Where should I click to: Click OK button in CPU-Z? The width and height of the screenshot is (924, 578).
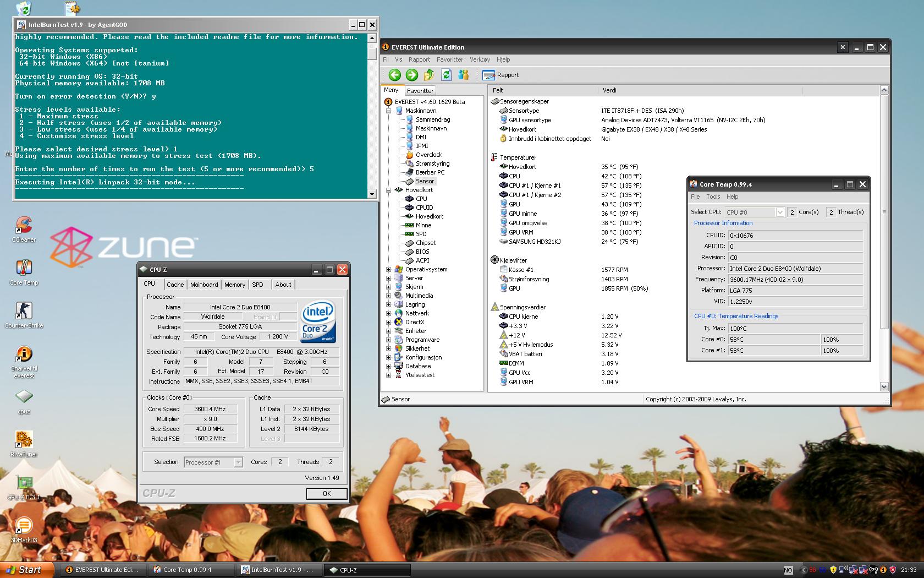[x=327, y=494]
